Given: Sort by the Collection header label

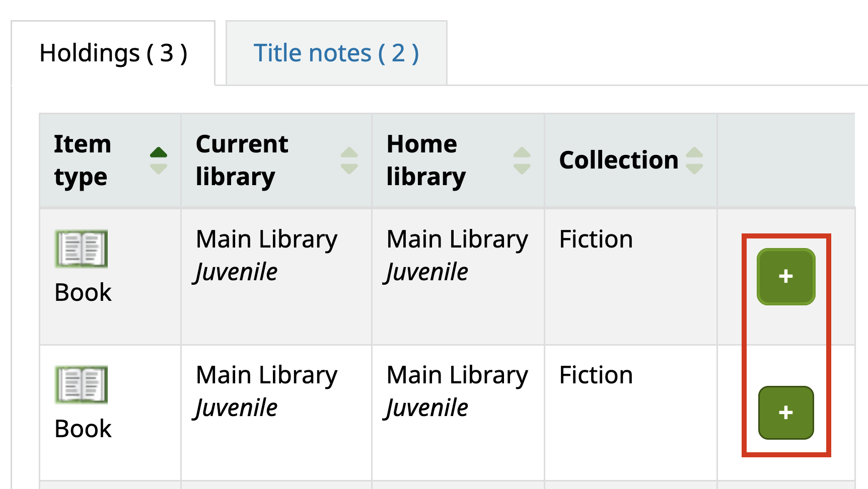Looking at the screenshot, I should [619, 160].
